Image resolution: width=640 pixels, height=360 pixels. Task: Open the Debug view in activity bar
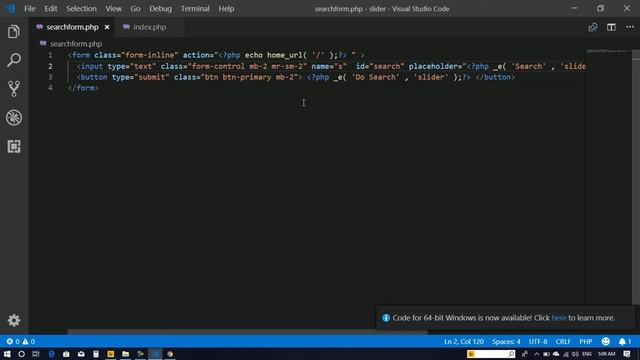pyautogui.click(x=13, y=118)
